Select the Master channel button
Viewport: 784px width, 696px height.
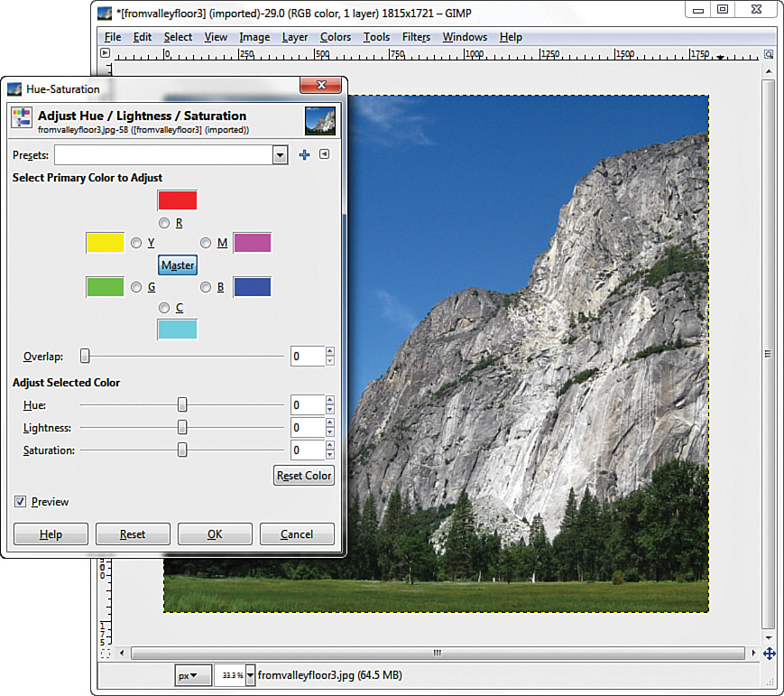pos(177,264)
